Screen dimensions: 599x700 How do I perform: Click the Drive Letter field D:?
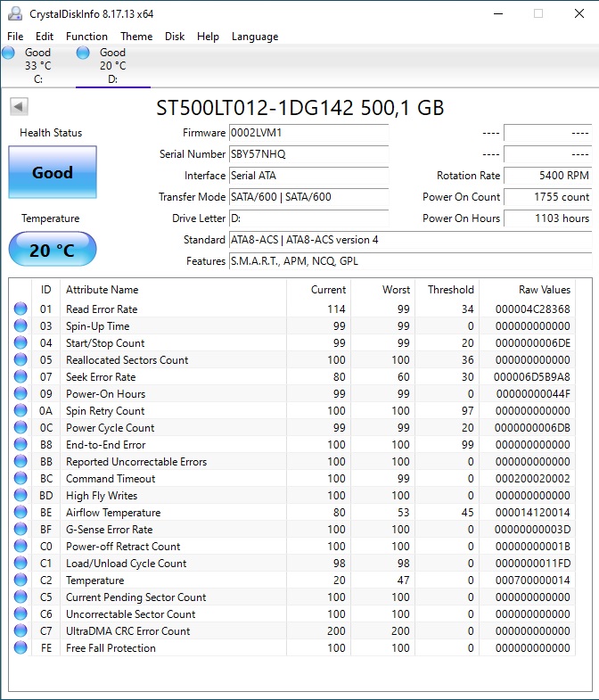pyautogui.click(x=308, y=218)
